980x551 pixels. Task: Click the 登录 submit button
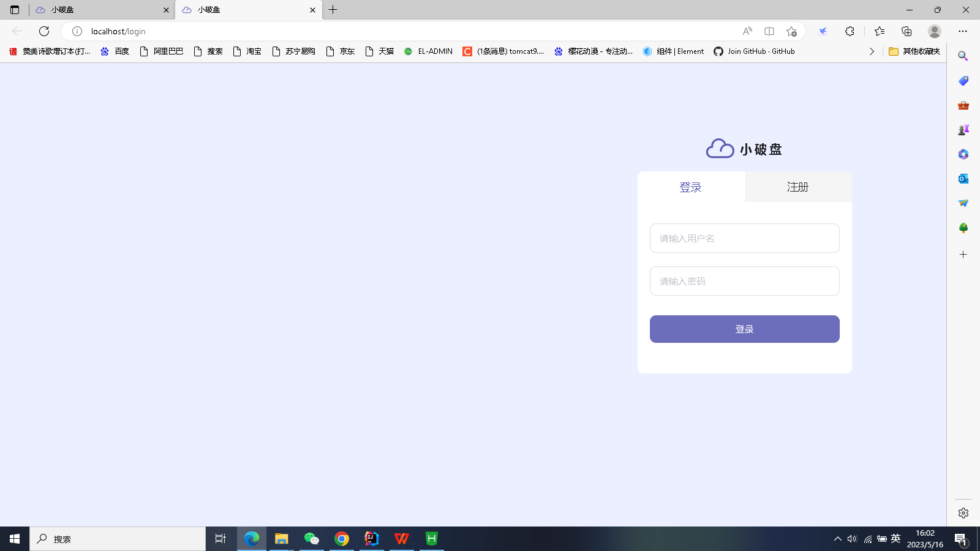744,329
